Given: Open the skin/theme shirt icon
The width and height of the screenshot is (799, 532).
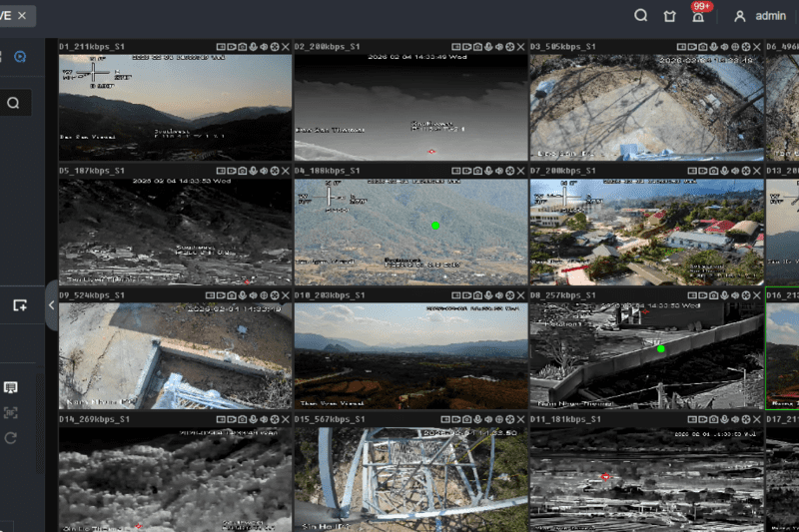Looking at the screenshot, I should tap(670, 16).
